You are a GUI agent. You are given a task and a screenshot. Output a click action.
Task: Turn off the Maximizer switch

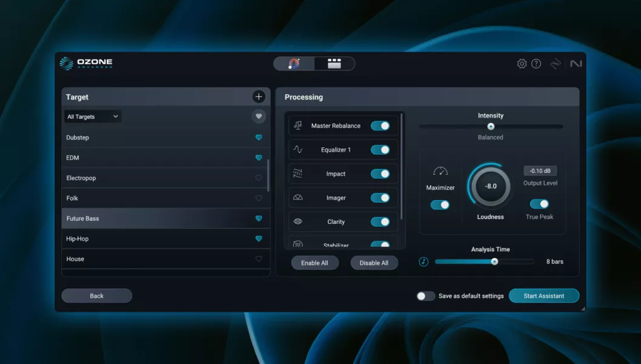pos(440,205)
